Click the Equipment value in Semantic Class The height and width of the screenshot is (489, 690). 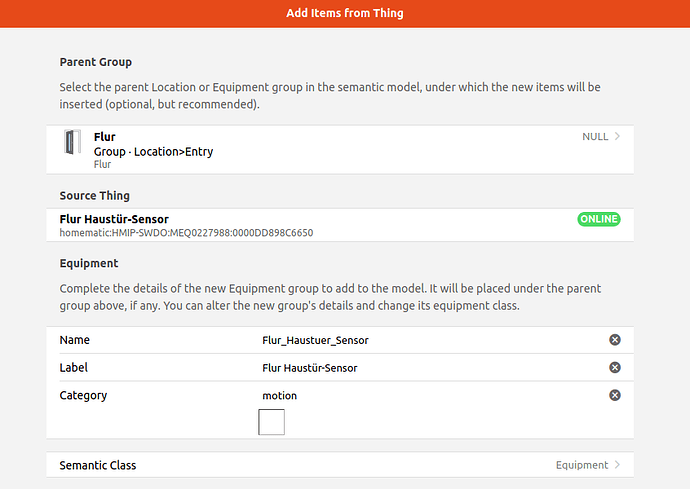coord(582,465)
